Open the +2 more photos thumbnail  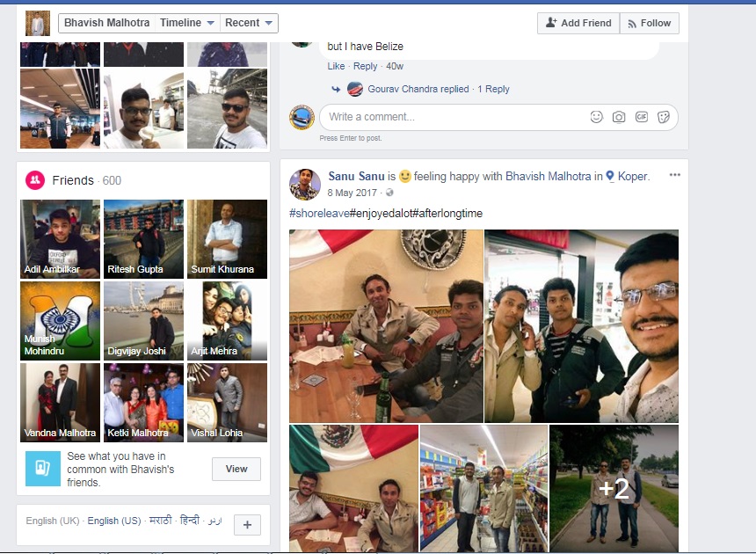click(614, 488)
